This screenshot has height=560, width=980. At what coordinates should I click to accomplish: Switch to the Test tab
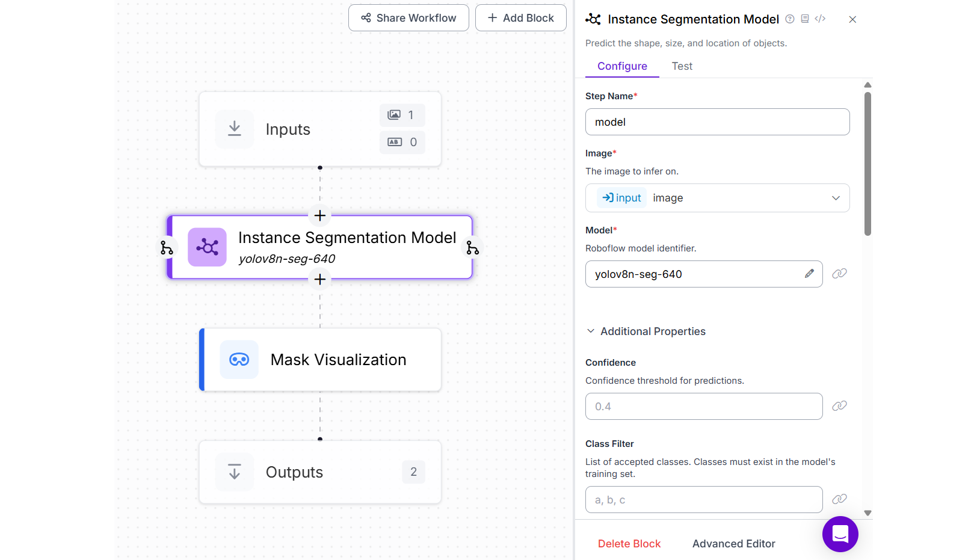pyautogui.click(x=682, y=66)
